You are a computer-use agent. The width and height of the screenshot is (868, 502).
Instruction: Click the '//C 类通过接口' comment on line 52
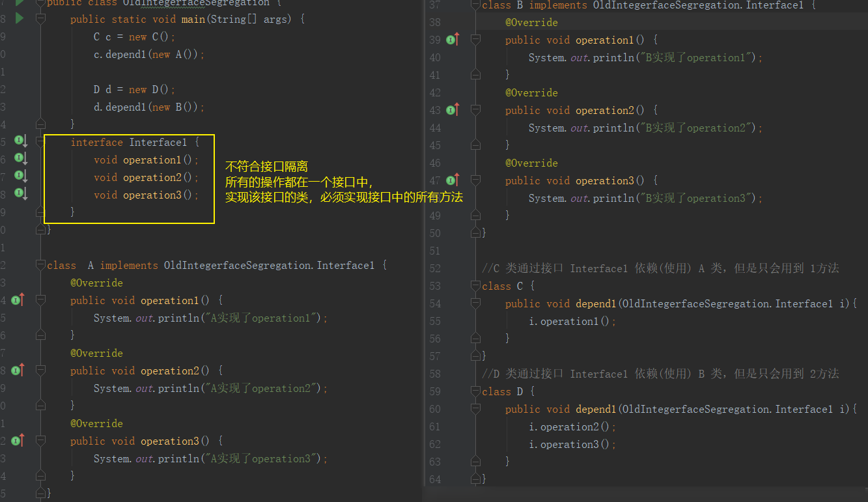[660, 268]
